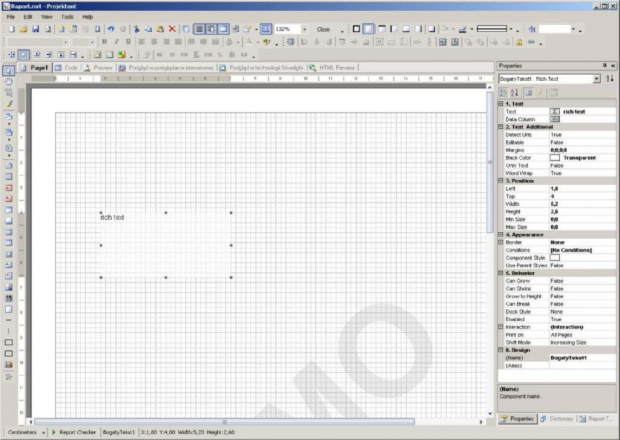Click the Back Color Transparent swatch
The height and width of the screenshot is (440, 620).
555,158
